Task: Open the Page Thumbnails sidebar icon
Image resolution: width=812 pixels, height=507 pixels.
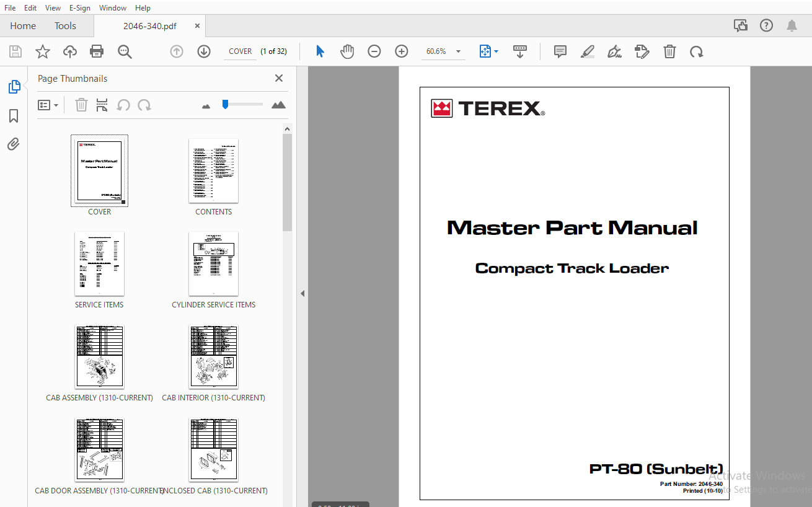Action: pos(14,87)
